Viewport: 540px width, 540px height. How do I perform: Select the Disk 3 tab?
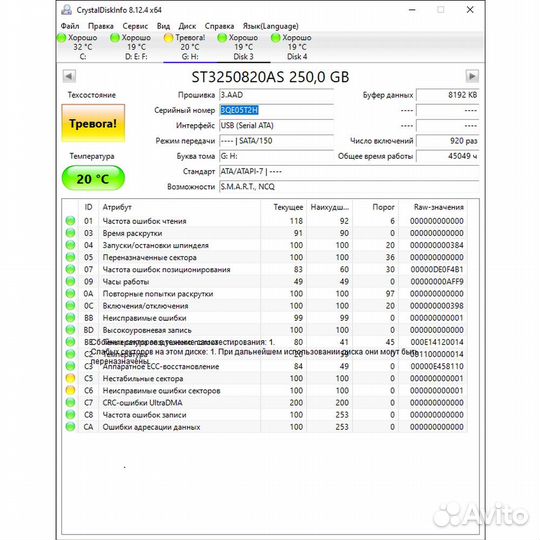click(x=243, y=47)
